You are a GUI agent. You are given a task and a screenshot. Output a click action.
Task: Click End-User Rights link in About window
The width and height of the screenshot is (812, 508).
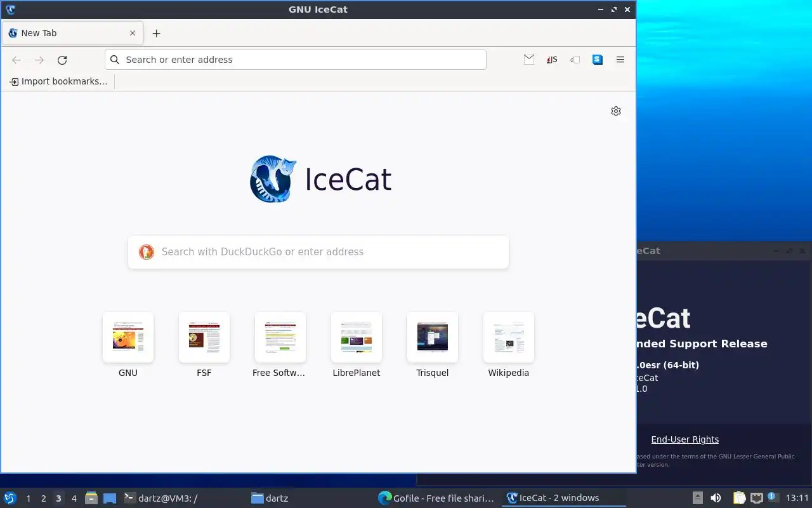pyautogui.click(x=684, y=439)
